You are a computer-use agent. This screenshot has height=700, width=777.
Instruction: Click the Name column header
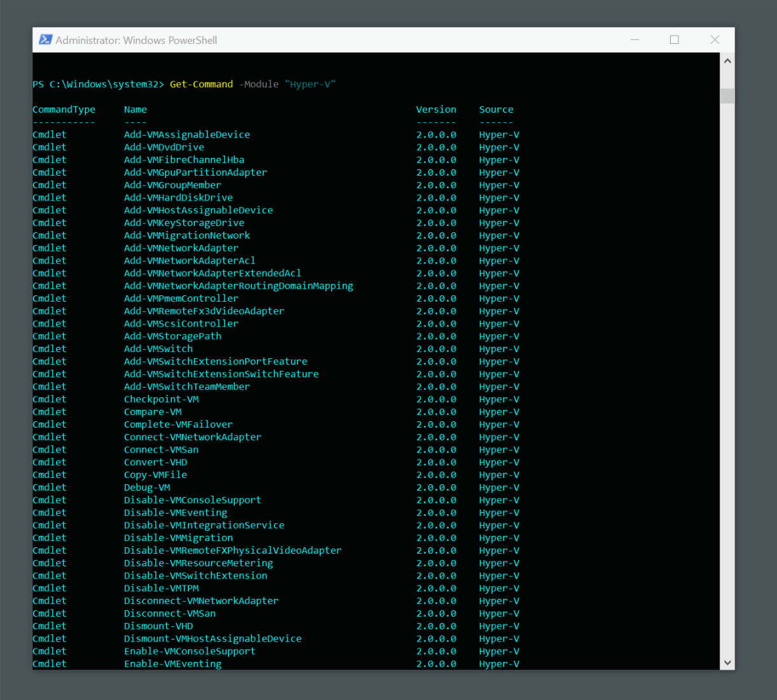click(135, 109)
